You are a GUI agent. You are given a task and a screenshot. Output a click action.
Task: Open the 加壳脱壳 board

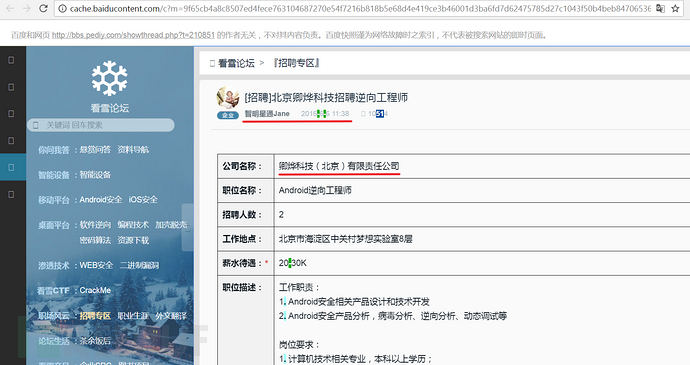click(x=171, y=225)
